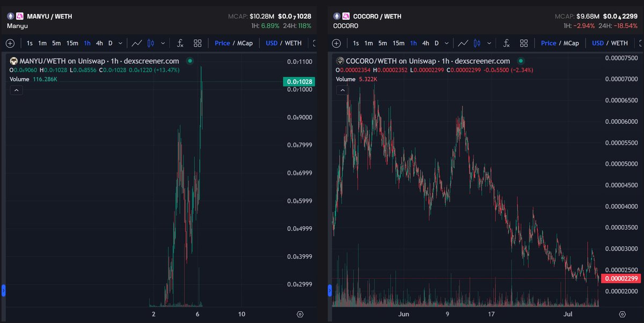This screenshot has height=323, width=644.
Task: Select 15m timeframe on COCORO chart
Action: click(398, 43)
